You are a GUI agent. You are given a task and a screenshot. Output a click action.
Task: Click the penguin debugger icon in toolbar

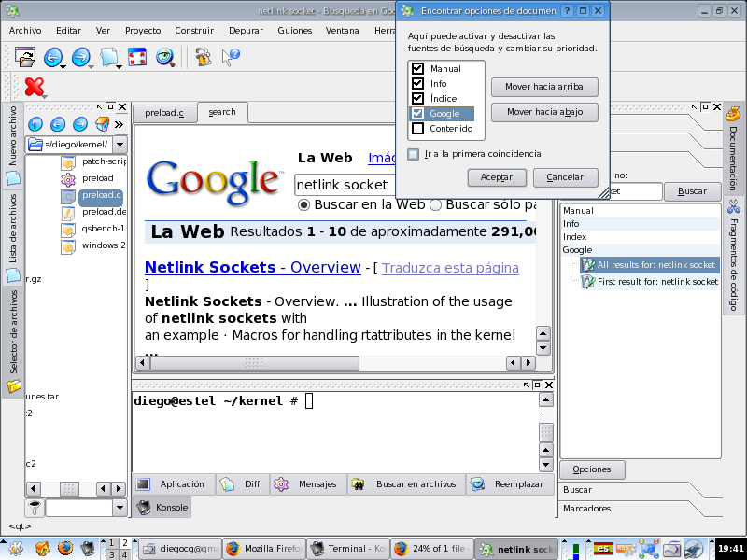coord(204,57)
